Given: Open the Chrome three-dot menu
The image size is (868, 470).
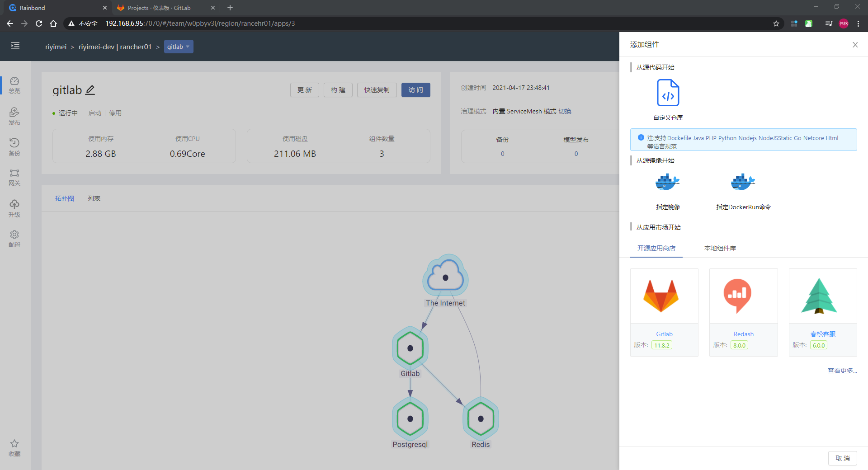Looking at the screenshot, I should pyautogui.click(x=858, y=23).
